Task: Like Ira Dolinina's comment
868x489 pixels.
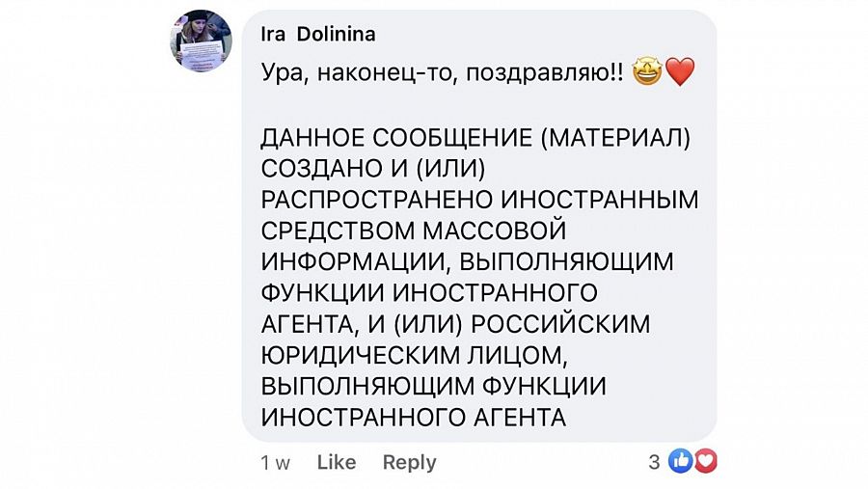Action: 337,462
